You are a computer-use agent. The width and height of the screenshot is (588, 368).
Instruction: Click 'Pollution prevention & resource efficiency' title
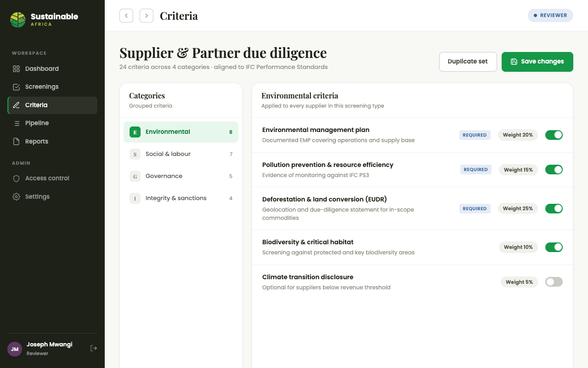pyautogui.click(x=328, y=165)
